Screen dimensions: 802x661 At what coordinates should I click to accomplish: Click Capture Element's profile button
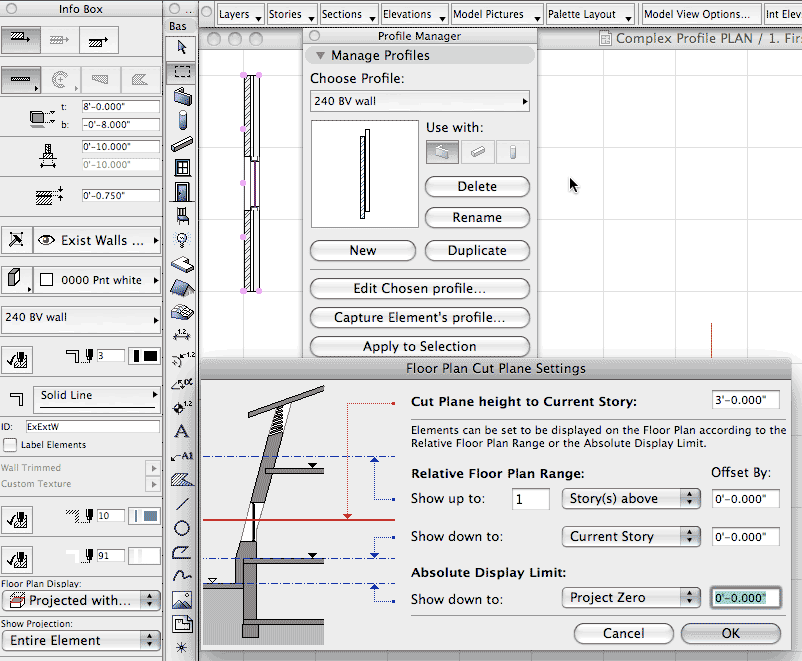(419, 317)
